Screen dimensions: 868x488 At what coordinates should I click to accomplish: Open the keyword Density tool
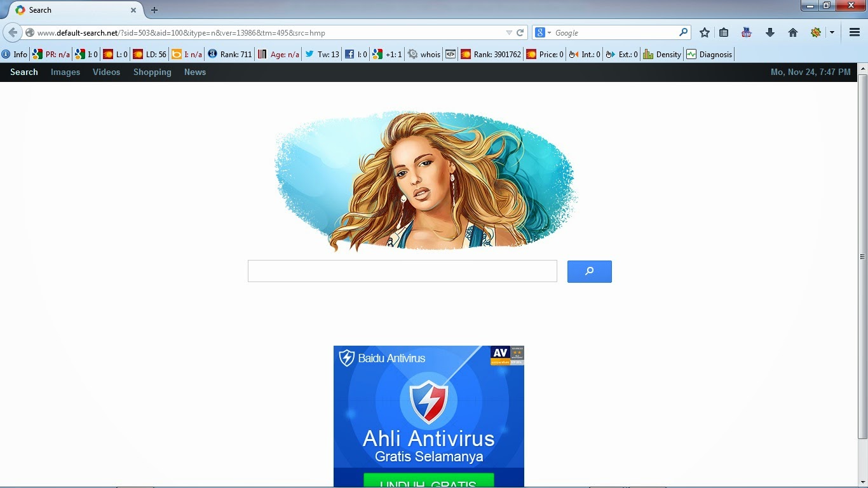(x=662, y=55)
